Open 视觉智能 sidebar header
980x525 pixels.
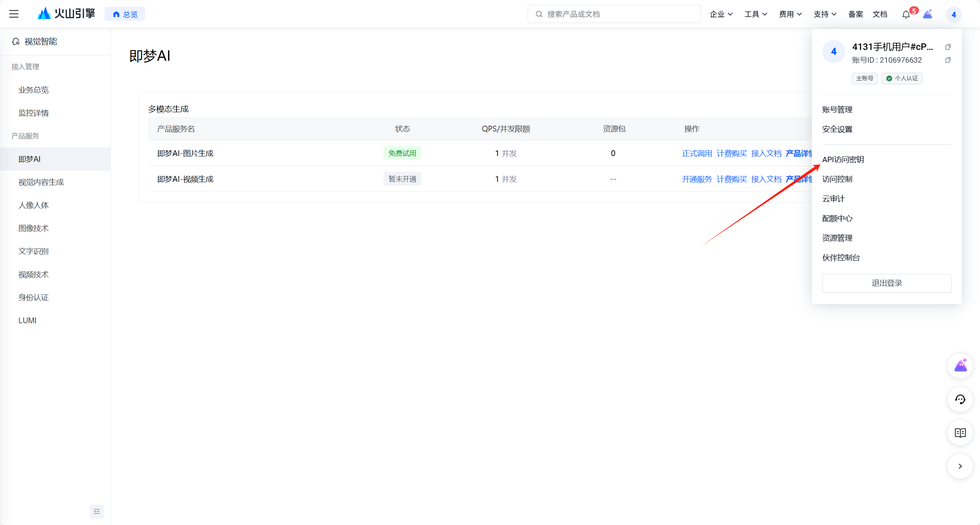click(x=35, y=42)
